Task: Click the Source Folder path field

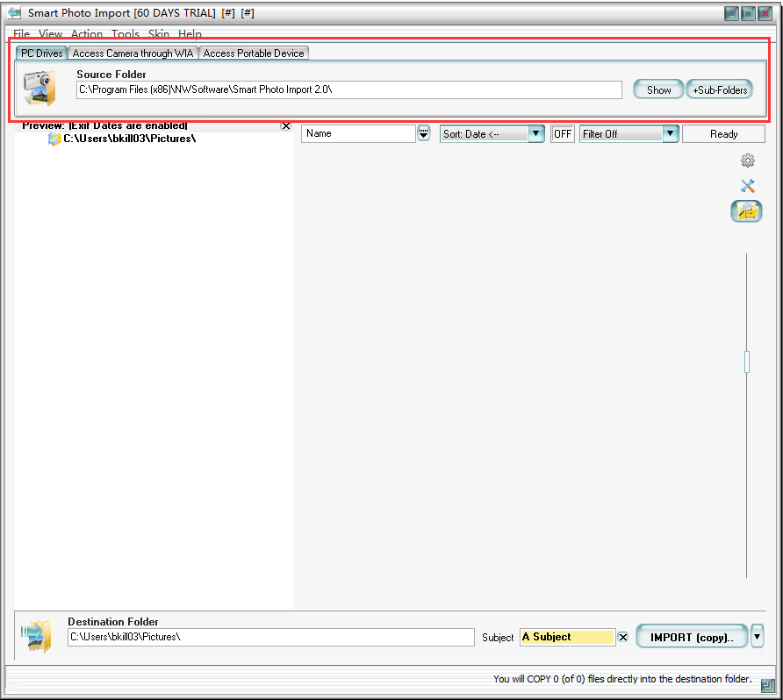Action: (x=349, y=89)
